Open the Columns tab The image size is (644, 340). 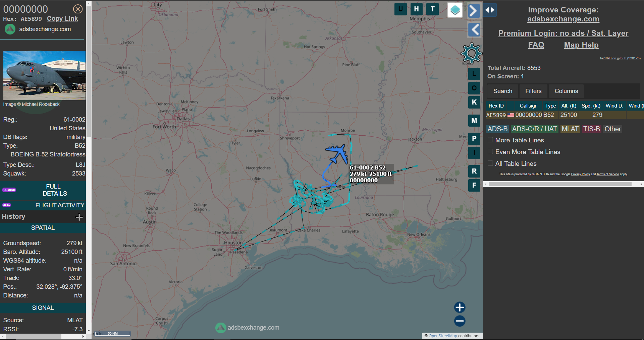pos(566,91)
